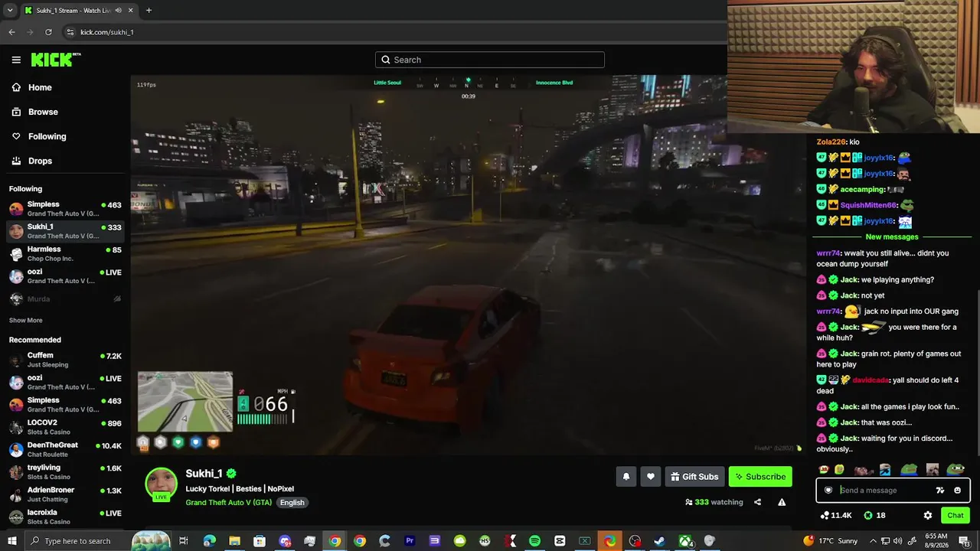
Task: Open Task View on the taskbar
Action: coord(184,541)
